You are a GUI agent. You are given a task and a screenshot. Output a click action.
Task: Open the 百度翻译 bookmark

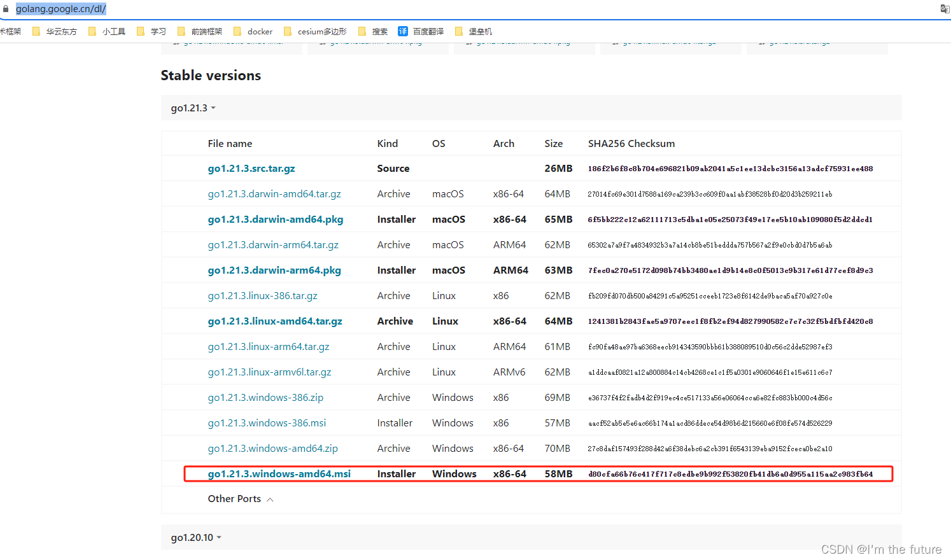pos(421,31)
